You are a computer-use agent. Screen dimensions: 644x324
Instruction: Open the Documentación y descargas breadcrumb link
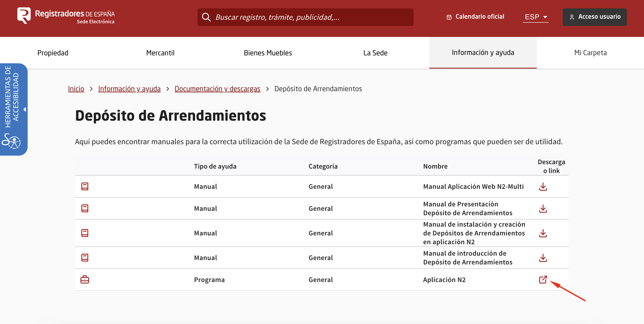(217, 89)
